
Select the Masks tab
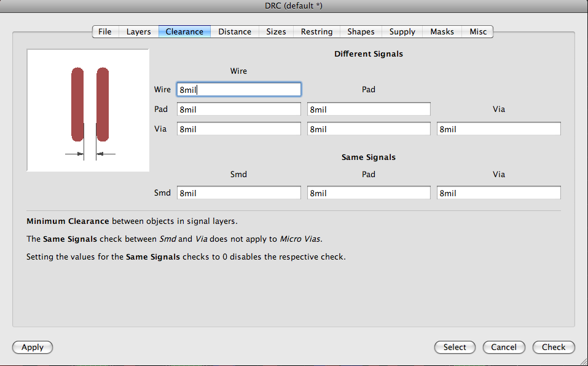pyautogui.click(x=442, y=31)
